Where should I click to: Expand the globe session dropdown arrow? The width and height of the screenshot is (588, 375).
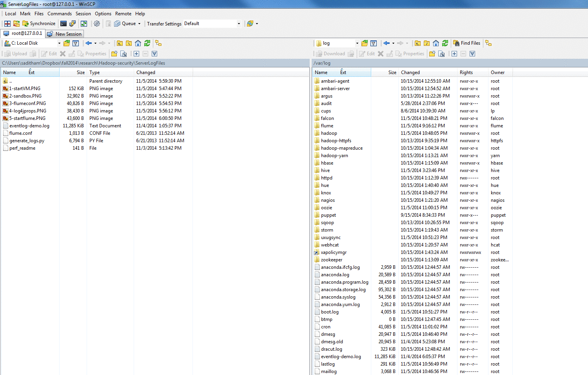257,24
